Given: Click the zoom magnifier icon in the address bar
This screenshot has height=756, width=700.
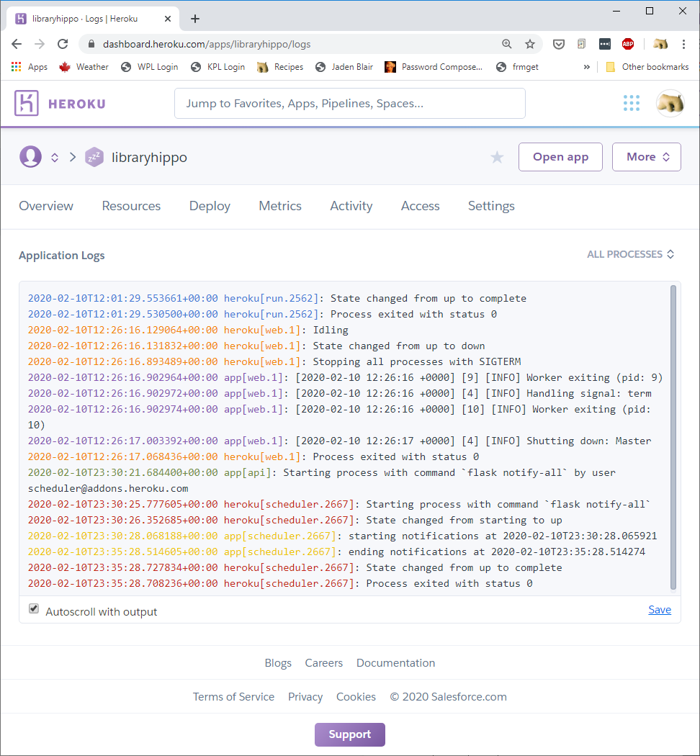Looking at the screenshot, I should 506,44.
